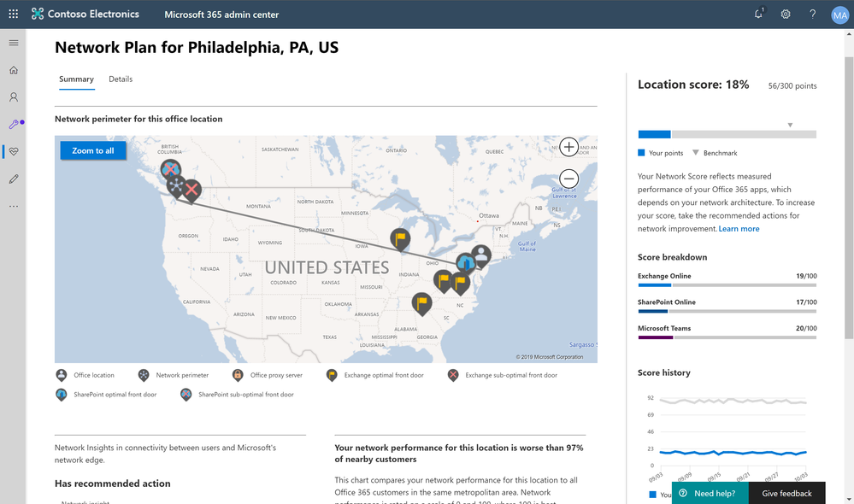Click the Network perimeter legend icon
This screenshot has height=504, width=854.
(x=144, y=375)
